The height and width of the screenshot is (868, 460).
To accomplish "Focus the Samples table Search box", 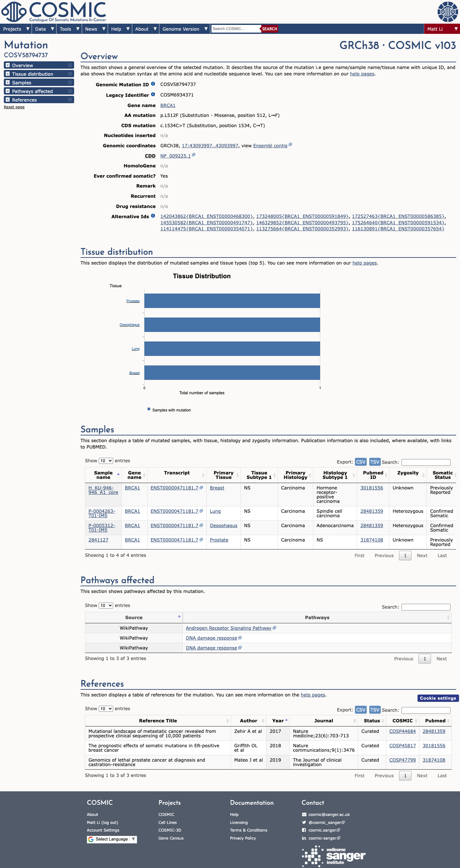I will pyautogui.click(x=426, y=462).
